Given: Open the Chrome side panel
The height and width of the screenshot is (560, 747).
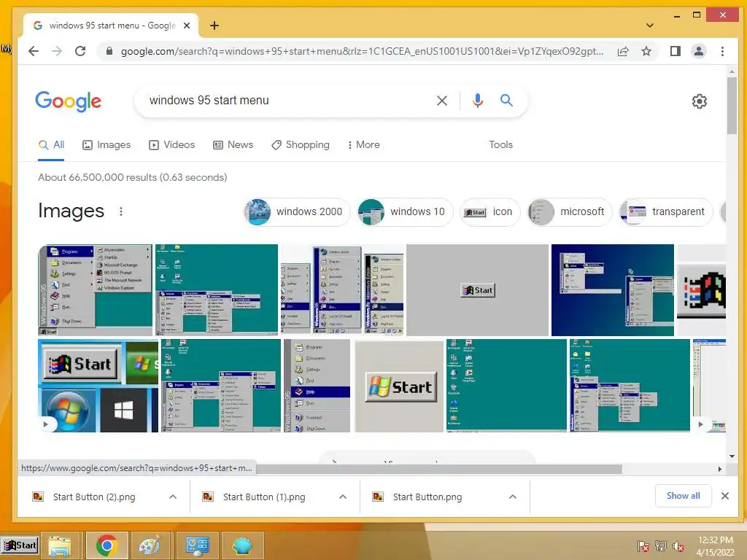Looking at the screenshot, I should click(x=675, y=51).
